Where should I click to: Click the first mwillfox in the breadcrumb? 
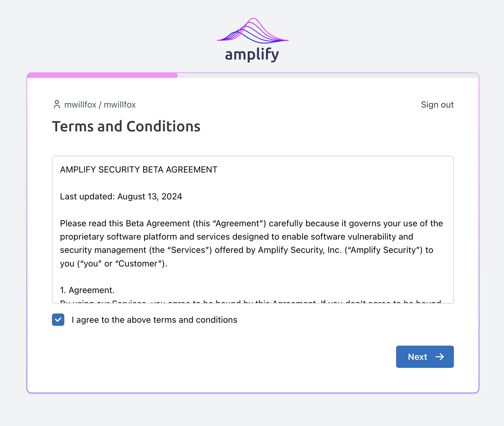[80, 104]
